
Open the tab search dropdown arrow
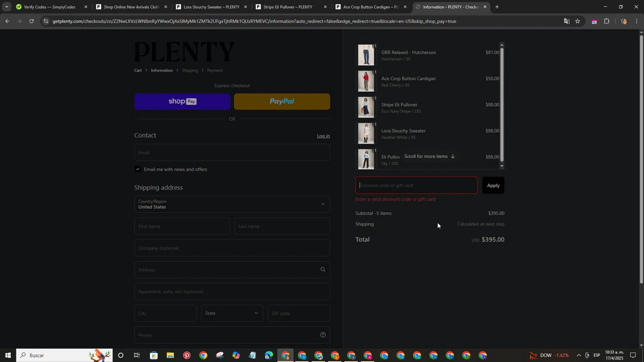pyautogui.click(x=6, y=7)
